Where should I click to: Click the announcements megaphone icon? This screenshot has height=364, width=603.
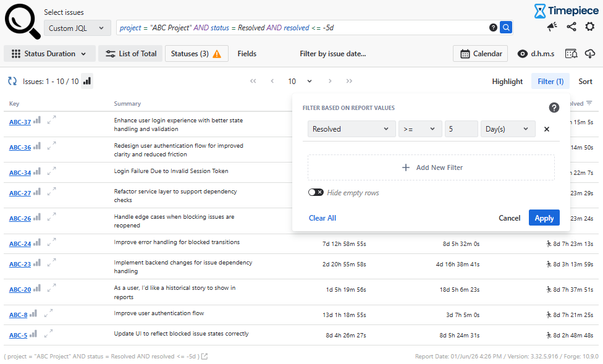click(x=552, y=27)
